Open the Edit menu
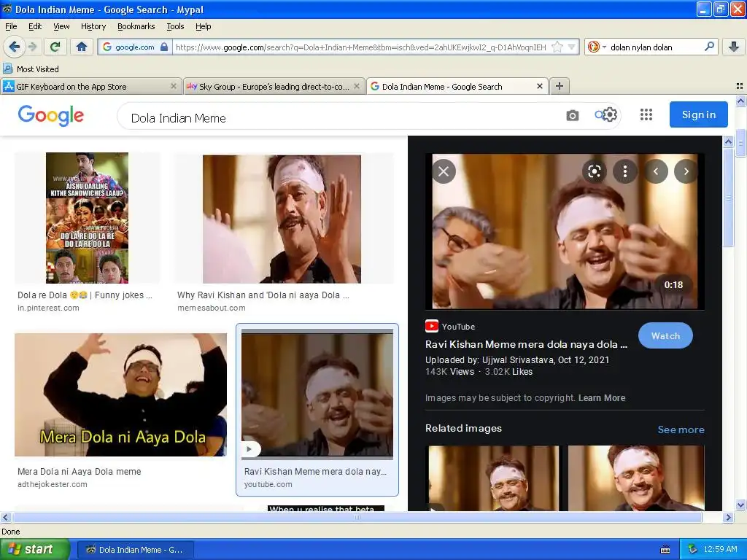The height and width of the screenshot is (560, 747). (x=35, y=26)
